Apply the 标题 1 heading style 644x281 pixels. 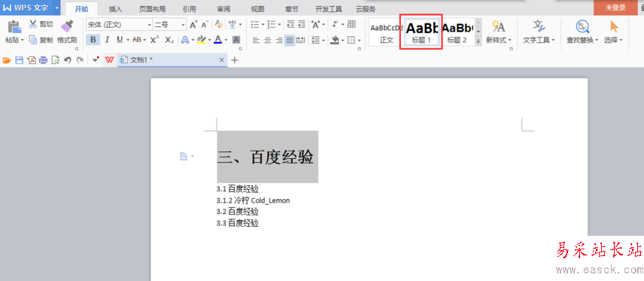pos(421,32)
